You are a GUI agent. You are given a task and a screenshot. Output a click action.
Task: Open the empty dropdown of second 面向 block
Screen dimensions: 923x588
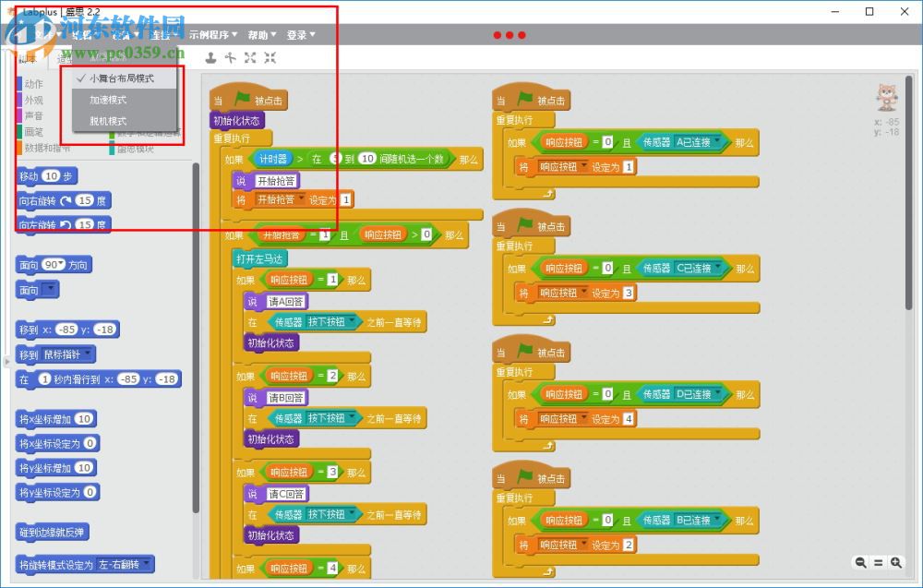(x=50, y=289)
